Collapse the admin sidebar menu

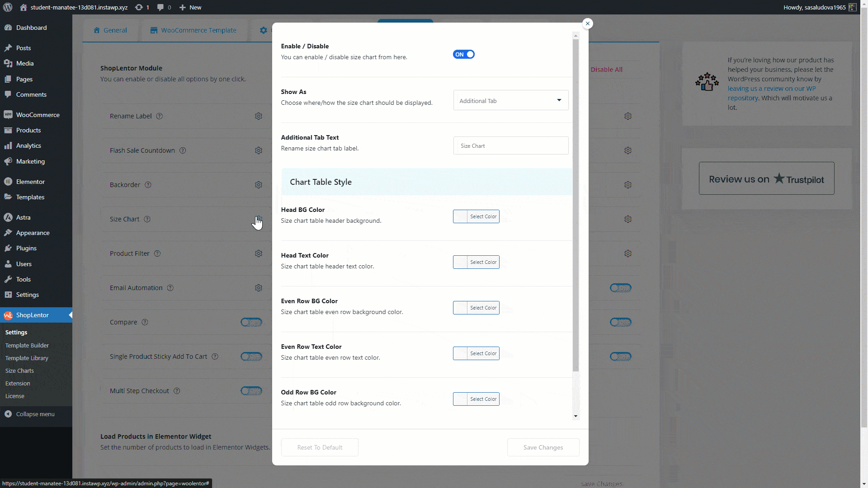(35, 414)
